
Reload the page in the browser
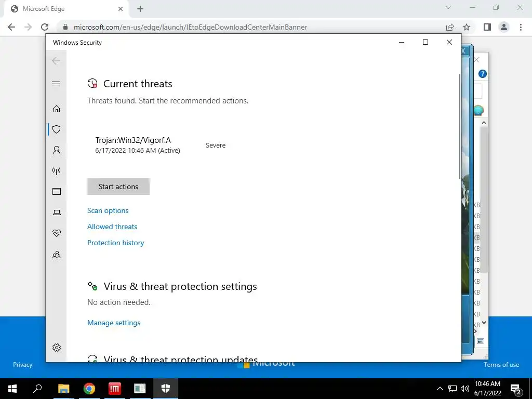pos(45,27)
